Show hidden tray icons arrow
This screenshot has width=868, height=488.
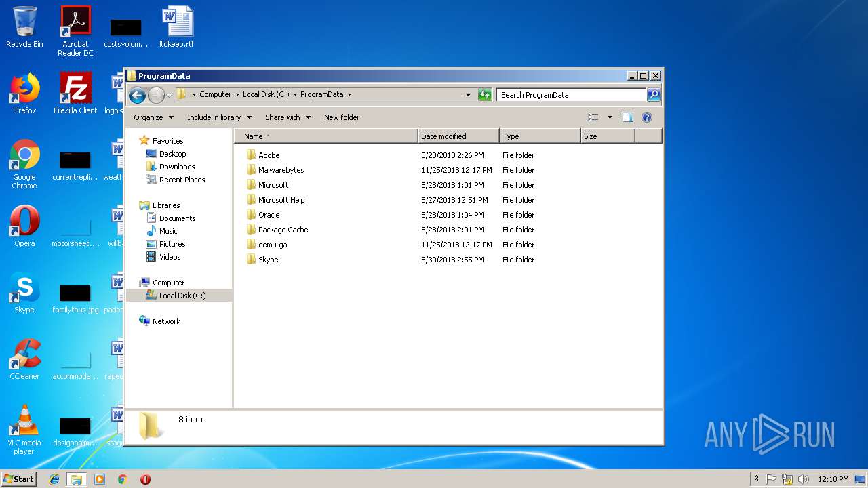(x=756, y=479)
